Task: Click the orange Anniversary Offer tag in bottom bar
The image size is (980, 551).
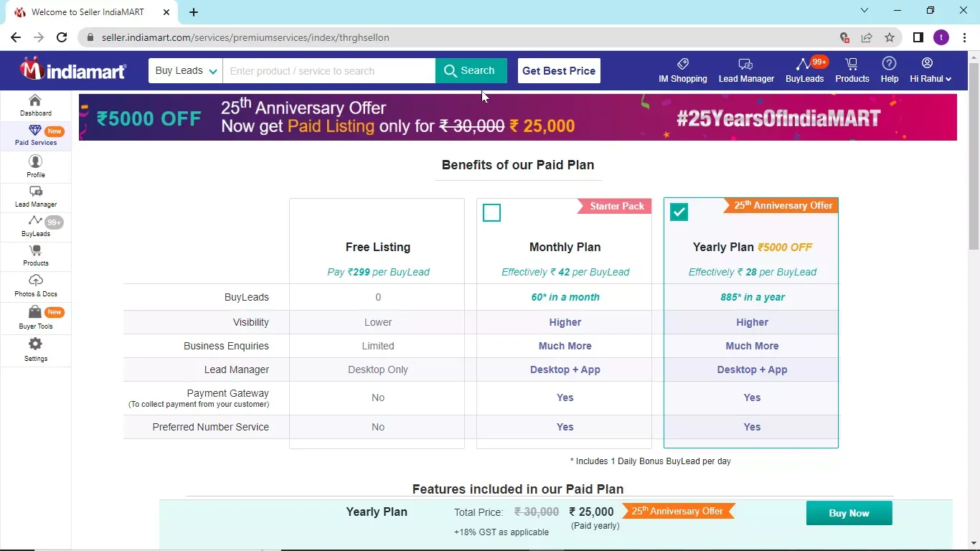Action: [677, 512]
